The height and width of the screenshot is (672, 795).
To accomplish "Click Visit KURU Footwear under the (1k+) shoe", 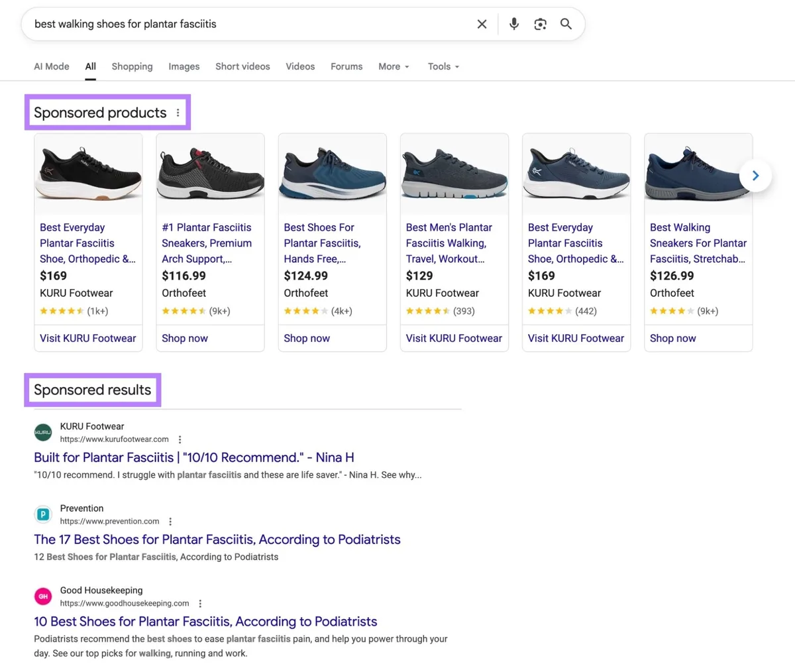I will 87,338.
